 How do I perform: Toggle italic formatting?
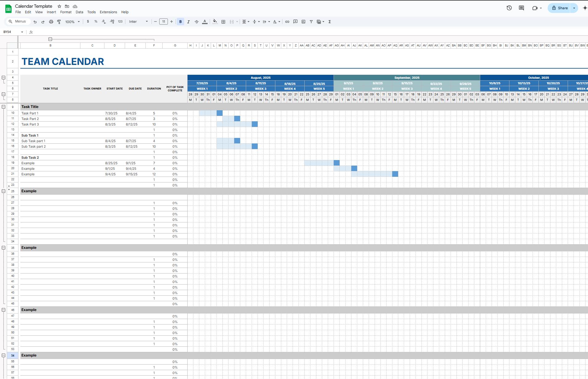click(189, 22)
